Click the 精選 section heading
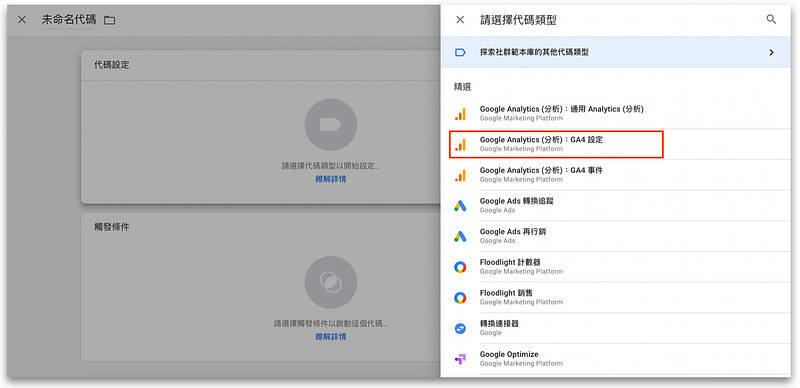The width and height of the screenshot is (800, 388). click(462, 87)
